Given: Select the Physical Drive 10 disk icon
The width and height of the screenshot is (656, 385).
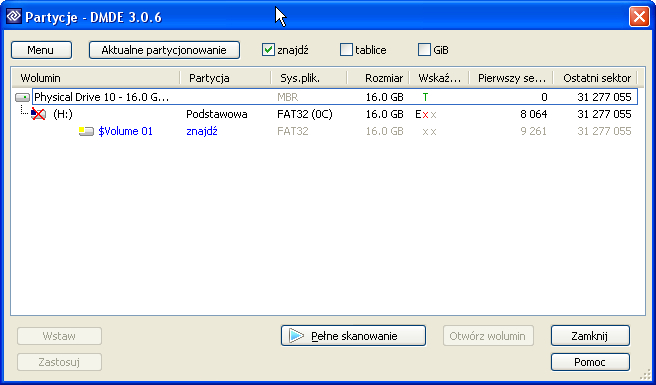Looking at the screenshot, I should tap(23, 98).
